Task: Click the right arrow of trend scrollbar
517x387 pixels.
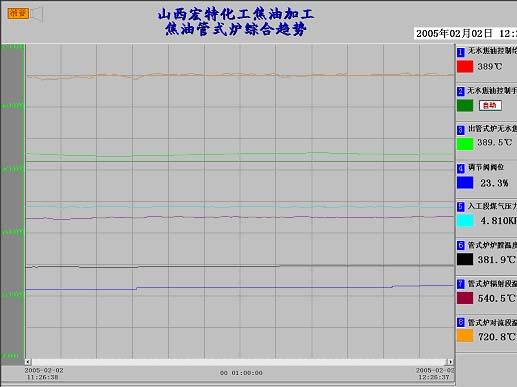Action: tap(450, 362)
